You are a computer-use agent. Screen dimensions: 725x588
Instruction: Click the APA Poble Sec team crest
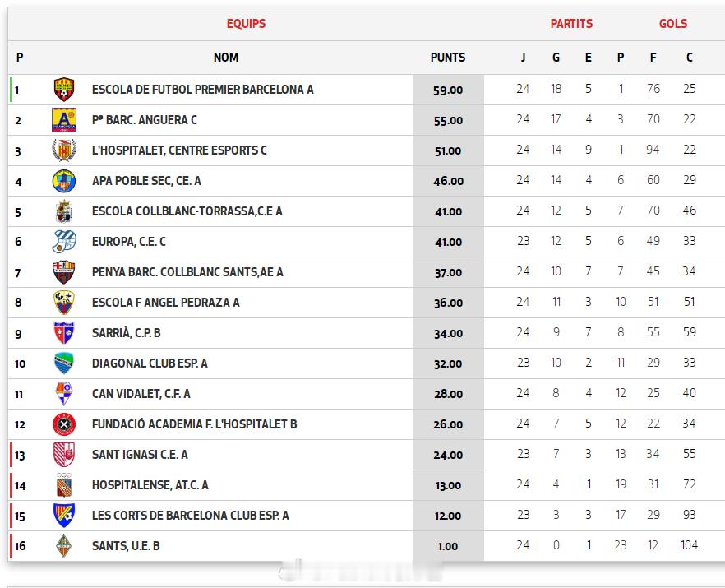(64, 181)
